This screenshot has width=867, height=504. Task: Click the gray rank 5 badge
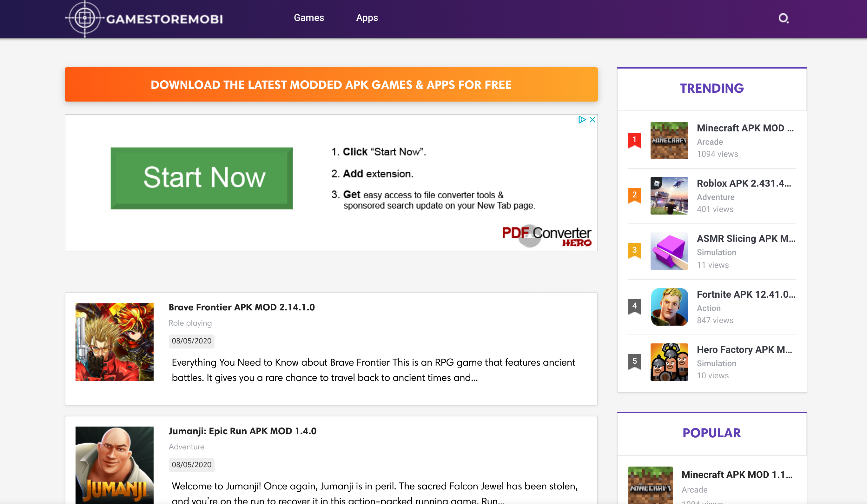[x=634, y=361]
